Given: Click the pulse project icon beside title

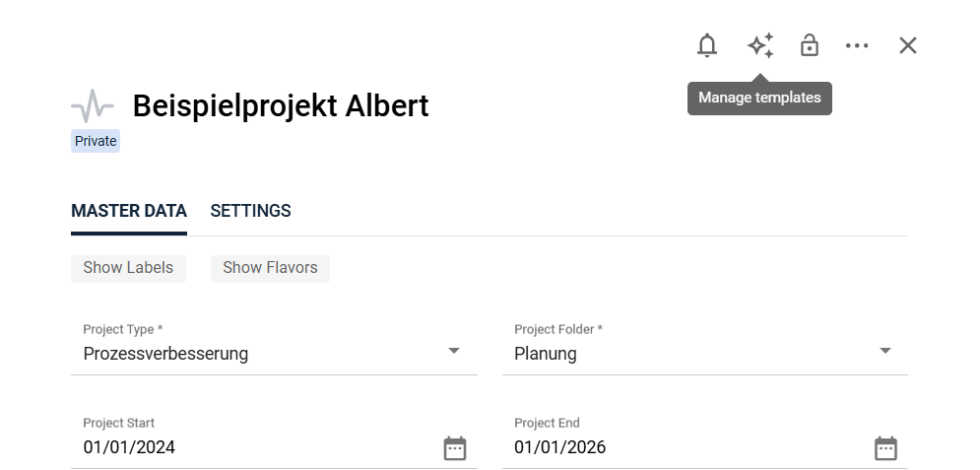Looking at the screenshot, I should coord(93,105).
